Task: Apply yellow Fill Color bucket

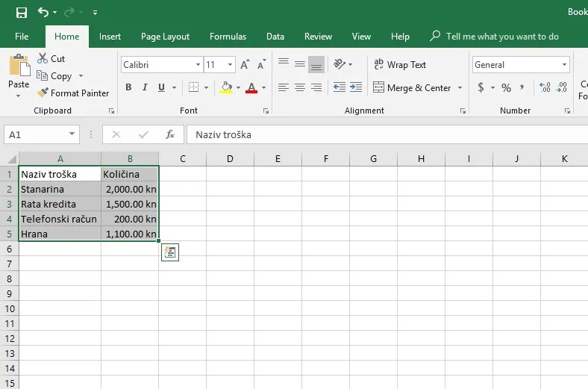Action: (226, 87)
